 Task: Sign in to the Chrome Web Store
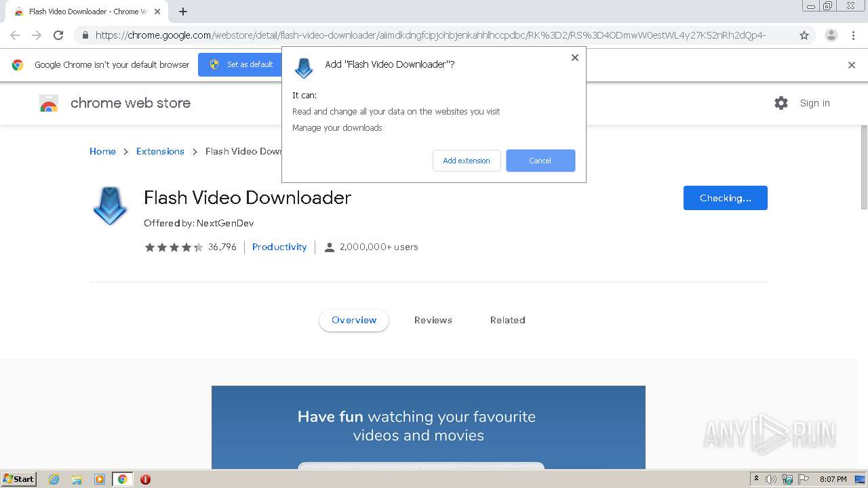click(815, 103)
